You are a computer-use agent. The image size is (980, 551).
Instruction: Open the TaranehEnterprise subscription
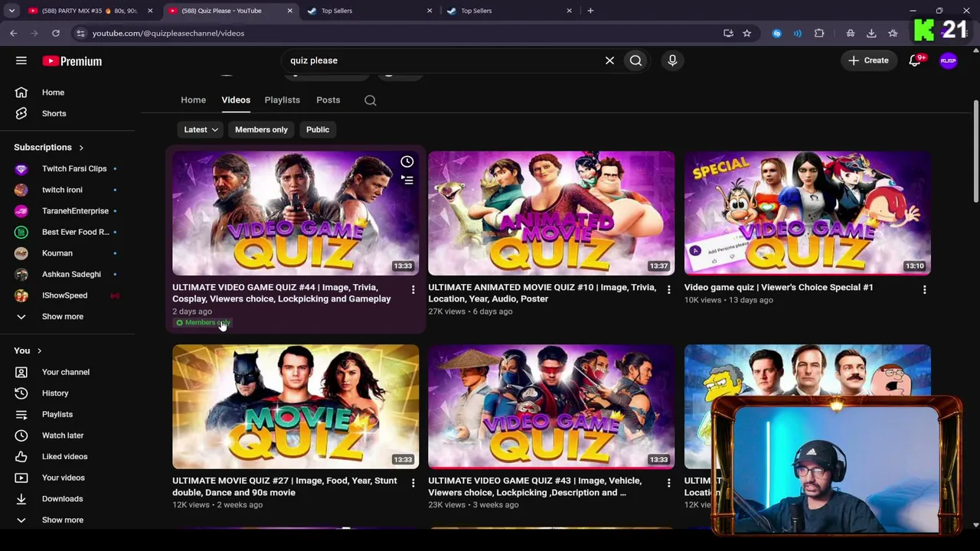point(67,211)
